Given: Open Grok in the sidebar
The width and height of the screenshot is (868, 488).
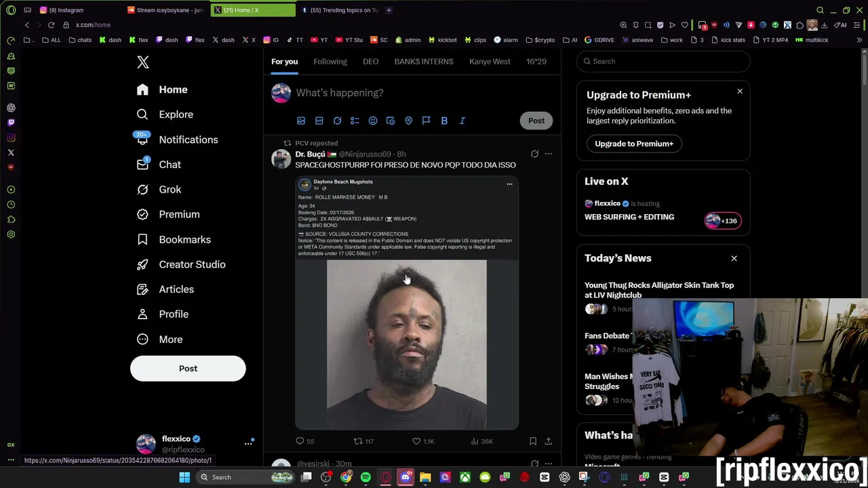Looking at the screenshot, I should coord(159,190).
